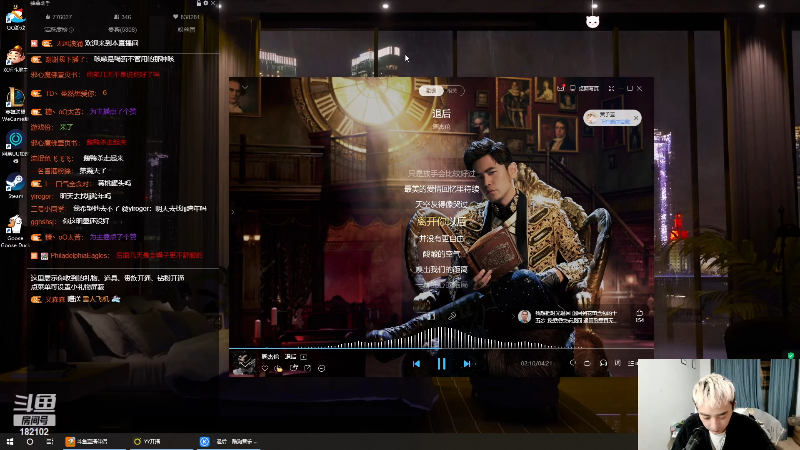Click the playback time 02:10/04:21
Screen dimensions: 800x450
pyautogui.click(x=536, y=363)
